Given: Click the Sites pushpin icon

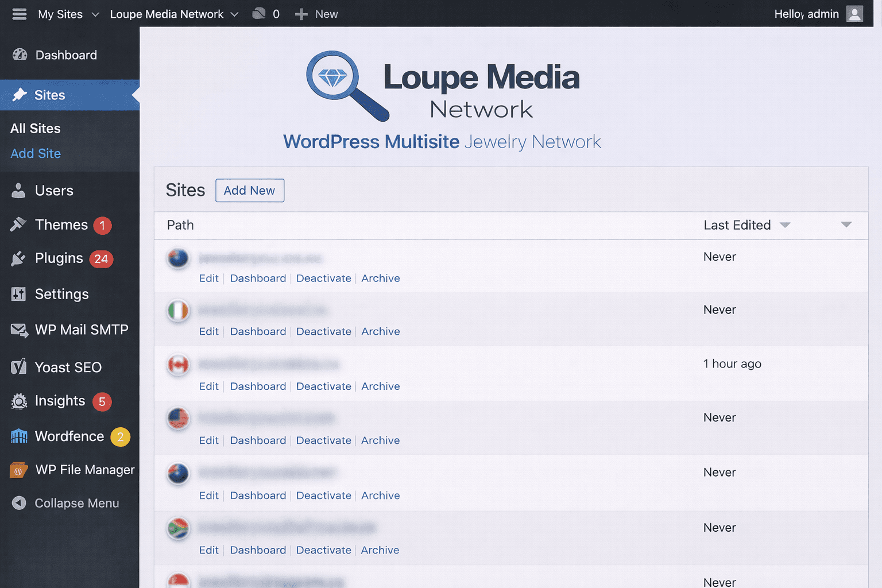Looking at the screenshot, I should pyautogui.click(x=20, y=95).
